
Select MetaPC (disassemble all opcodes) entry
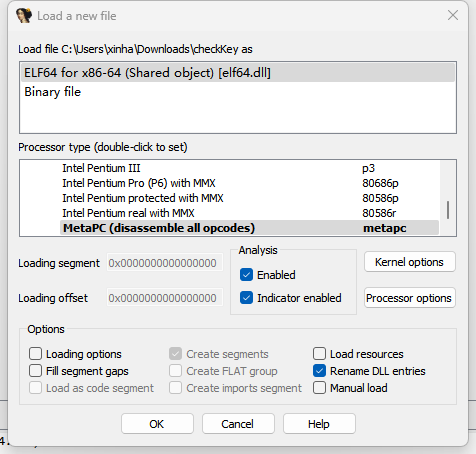tap(249, 228)
